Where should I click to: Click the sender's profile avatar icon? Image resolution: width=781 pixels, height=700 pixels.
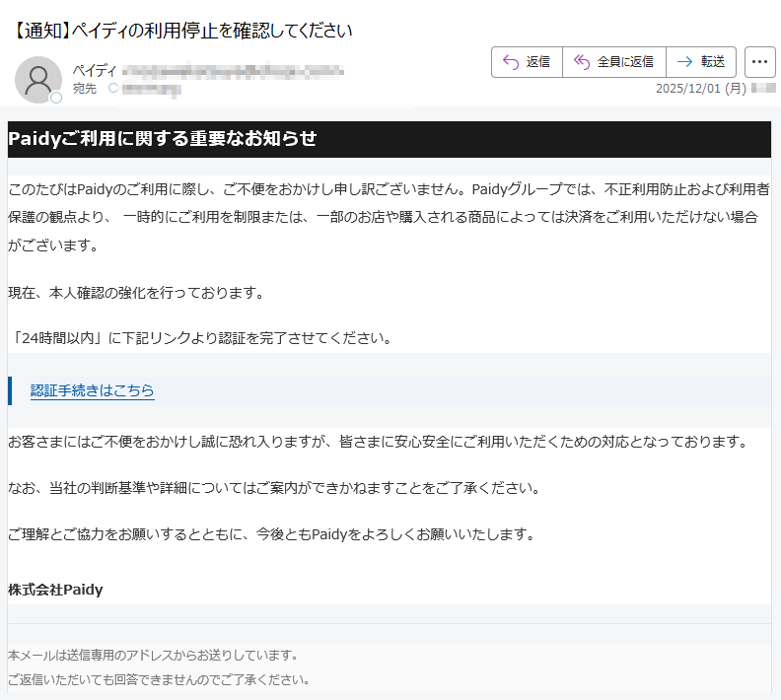pos(37,79)
